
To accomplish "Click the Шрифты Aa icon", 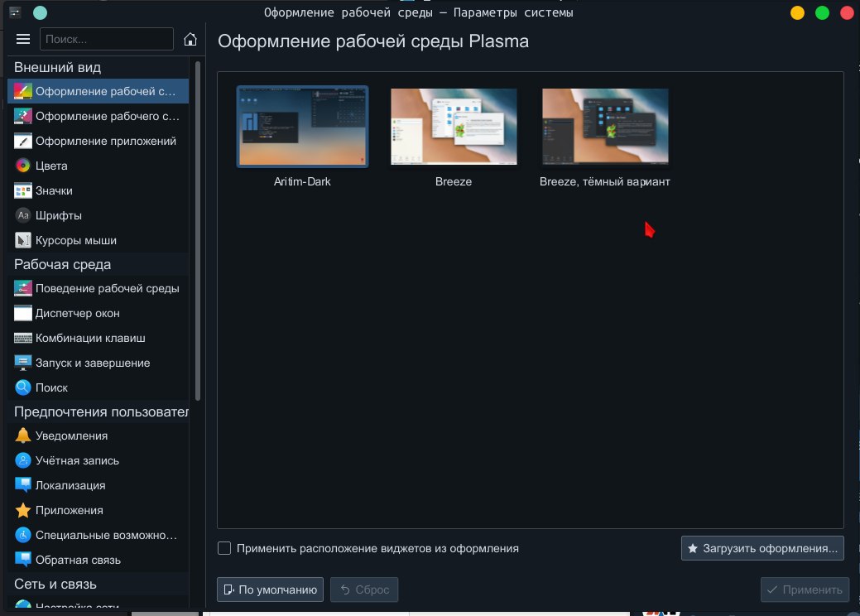I will pyautogui.click(x=23, y=215).
